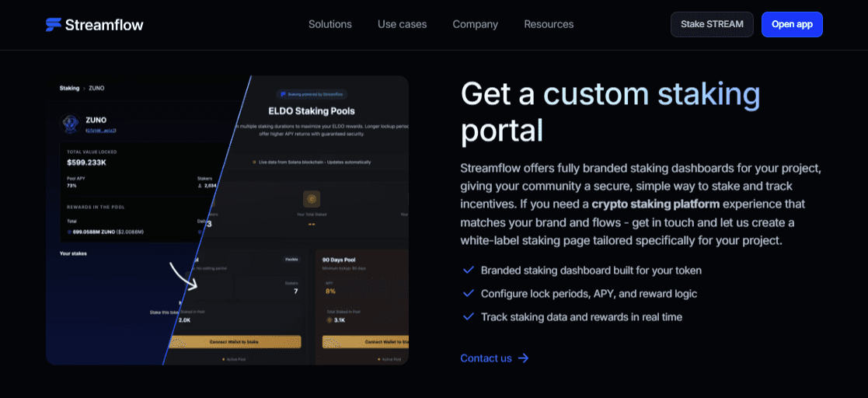Open the Use cases menu
The image size is (868, 398).
point(402,24)
